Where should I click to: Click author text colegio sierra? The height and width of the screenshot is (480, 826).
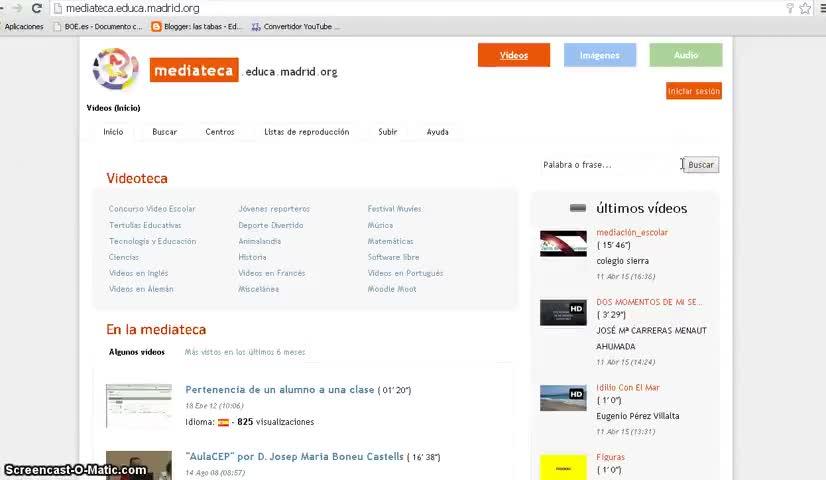622,261
